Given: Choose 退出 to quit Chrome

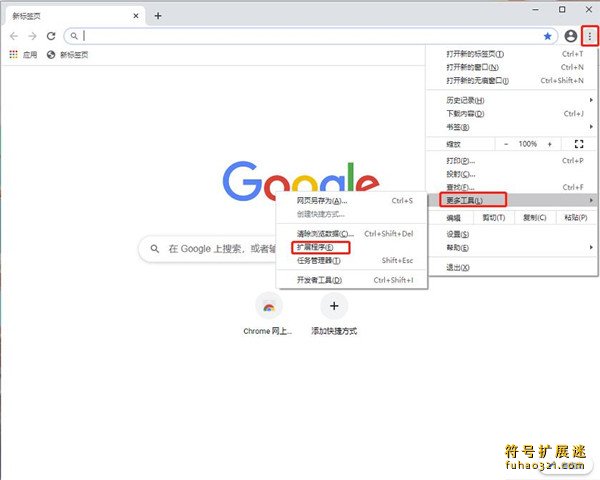Looking at the screenshot, I should click(x=512, y=268).
